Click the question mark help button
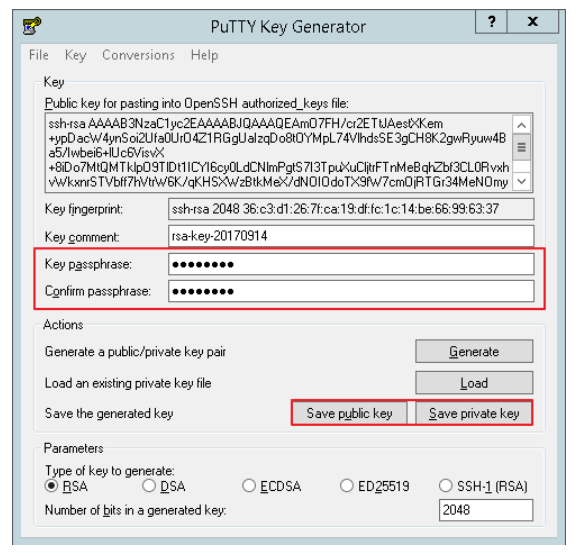Image resolution: width=577 pixels, height=556 pixels. [491, 22]
